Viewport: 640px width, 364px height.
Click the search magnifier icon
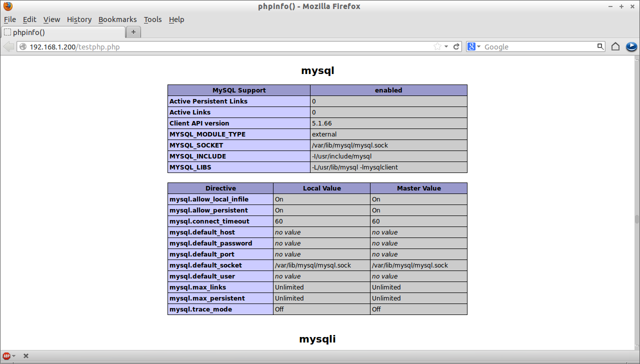point(600,46)
